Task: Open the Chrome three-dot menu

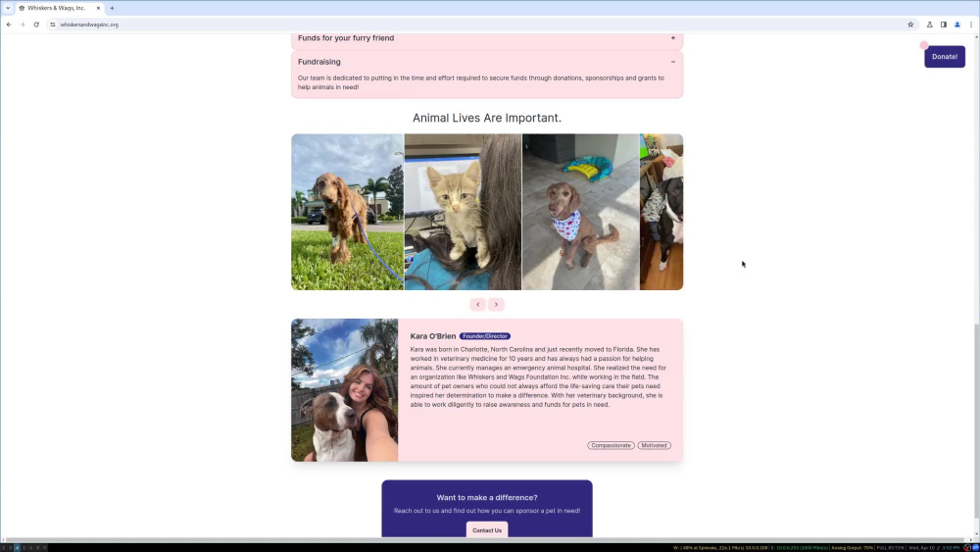Action: click(x=970, y=25)
